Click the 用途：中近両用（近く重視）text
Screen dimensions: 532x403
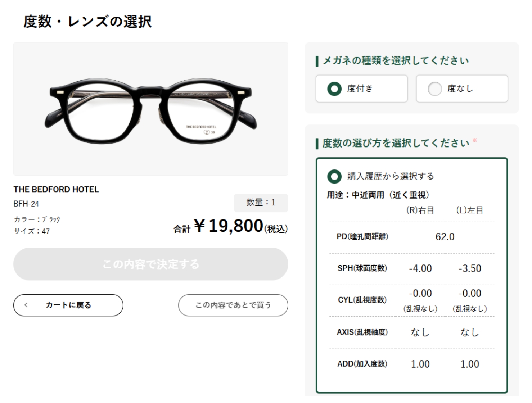[378, 195]
